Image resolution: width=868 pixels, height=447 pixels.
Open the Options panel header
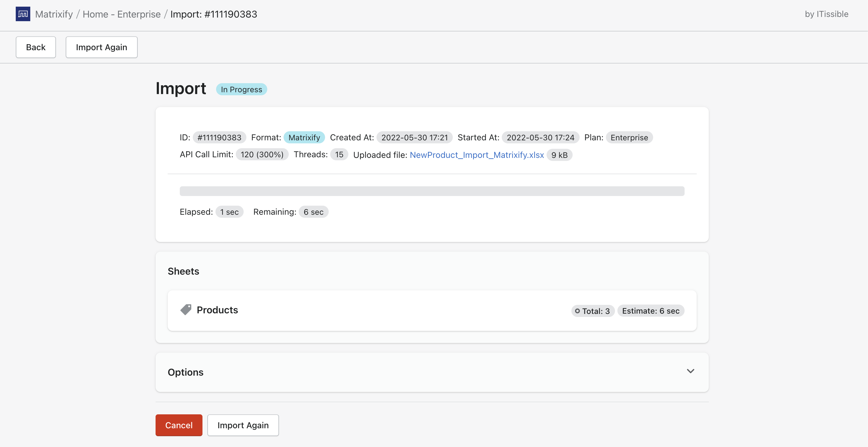186,372
